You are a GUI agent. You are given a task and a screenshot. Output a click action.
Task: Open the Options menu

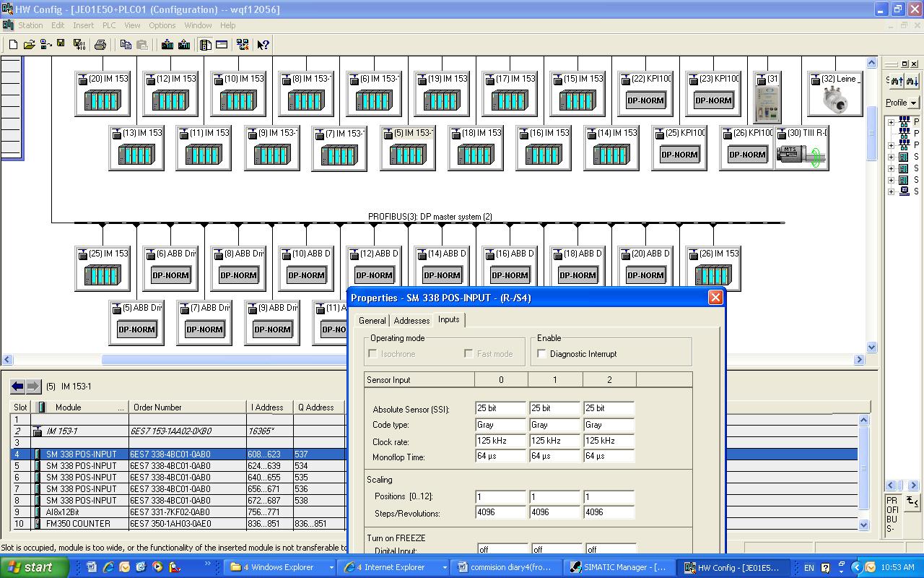click(x=162, y=25)
